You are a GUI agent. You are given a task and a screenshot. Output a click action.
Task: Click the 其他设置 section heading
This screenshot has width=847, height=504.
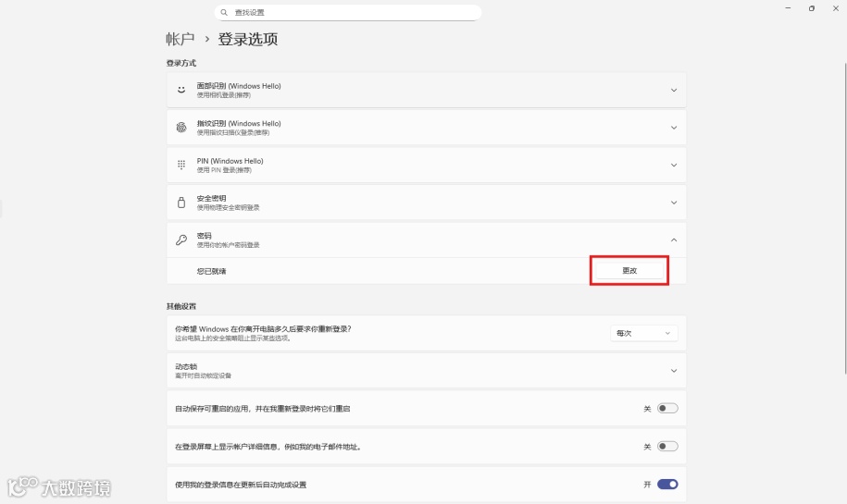[x=181, y=306]
